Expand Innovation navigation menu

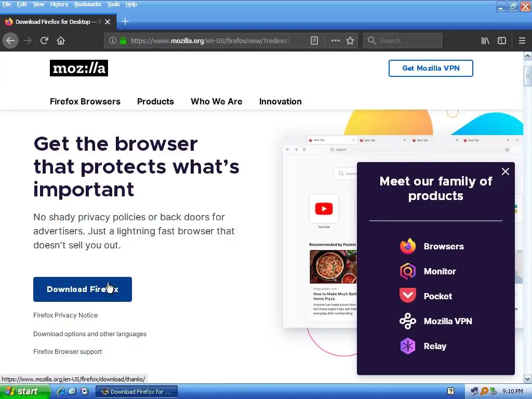280,101
